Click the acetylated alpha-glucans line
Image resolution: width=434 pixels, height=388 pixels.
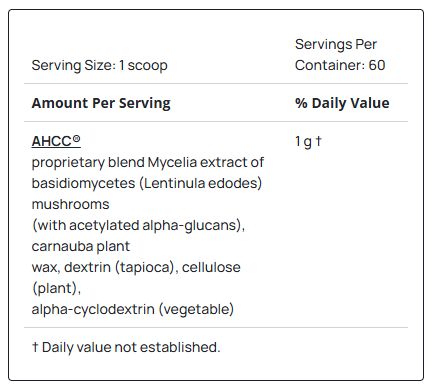point(138,225)
